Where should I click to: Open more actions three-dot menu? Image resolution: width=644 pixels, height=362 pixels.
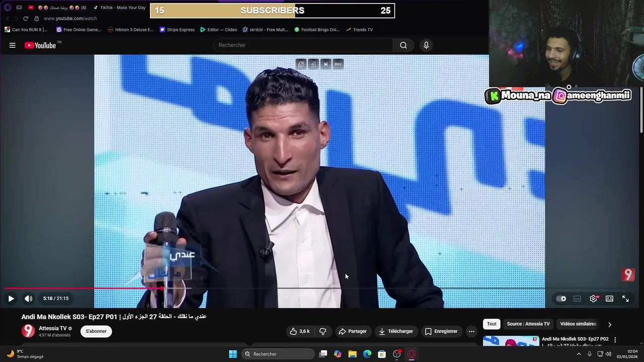click(x=471, y=331)
